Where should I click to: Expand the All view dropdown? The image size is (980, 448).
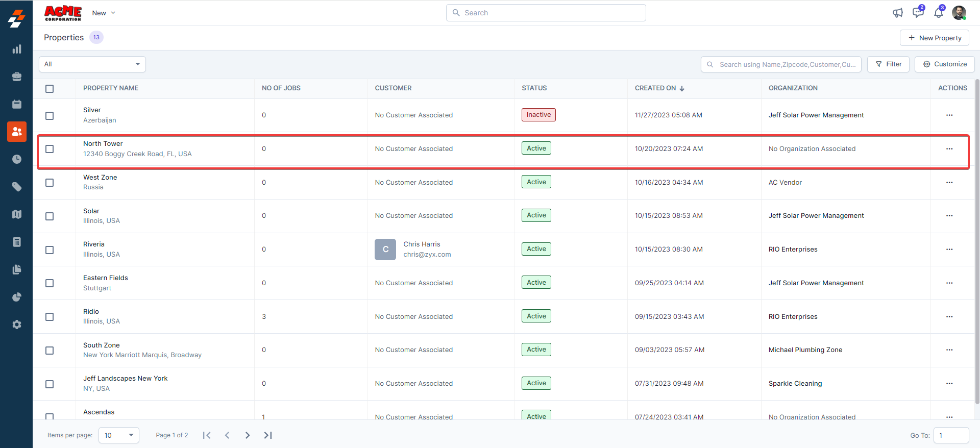coord(92,64)
